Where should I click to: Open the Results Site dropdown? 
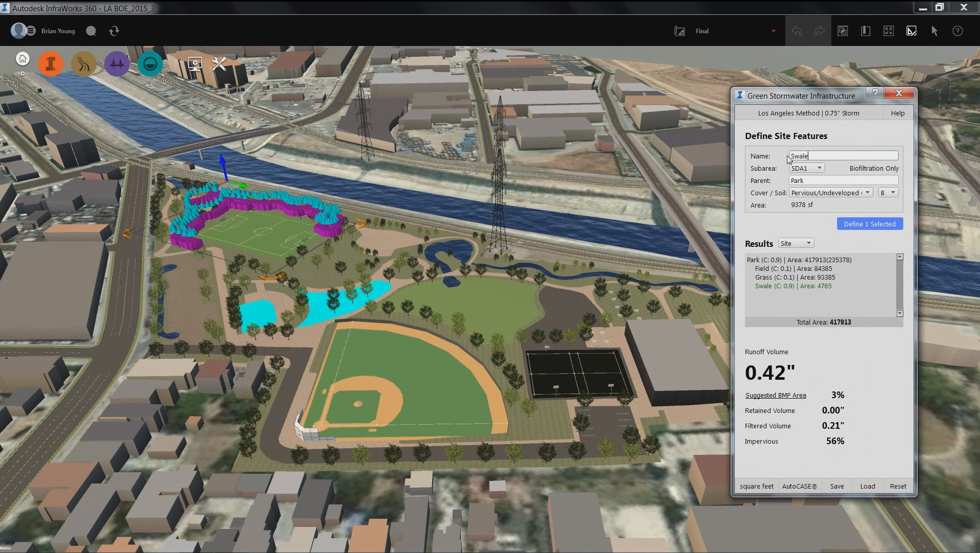(x=796, y=243)
